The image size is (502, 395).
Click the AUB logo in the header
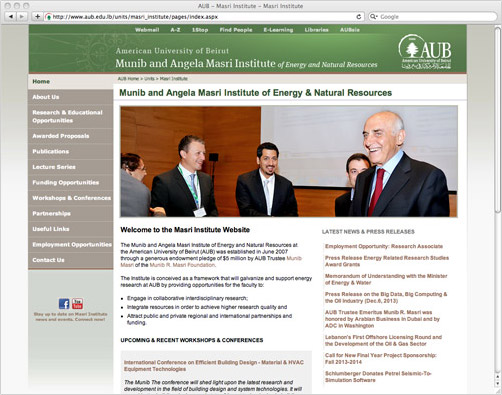(425, 52)
